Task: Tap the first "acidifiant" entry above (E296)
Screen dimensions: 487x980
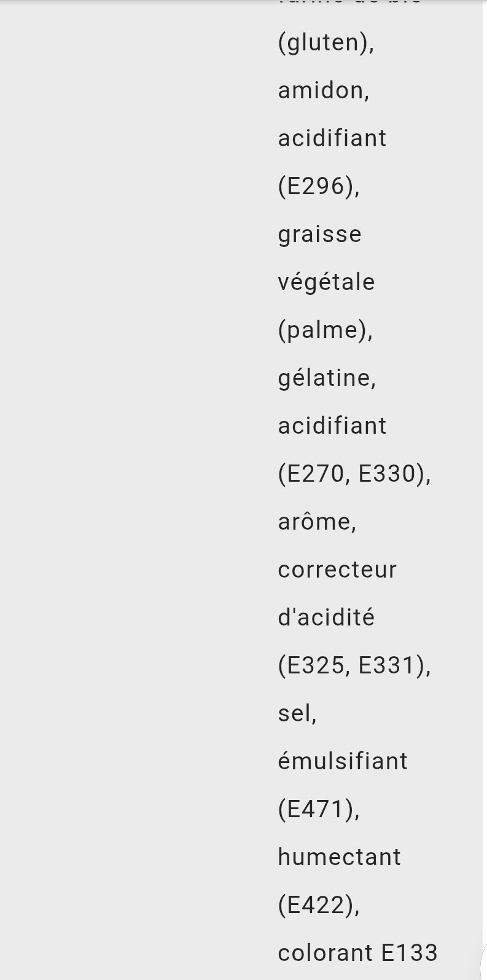Action: coord(332,138)
